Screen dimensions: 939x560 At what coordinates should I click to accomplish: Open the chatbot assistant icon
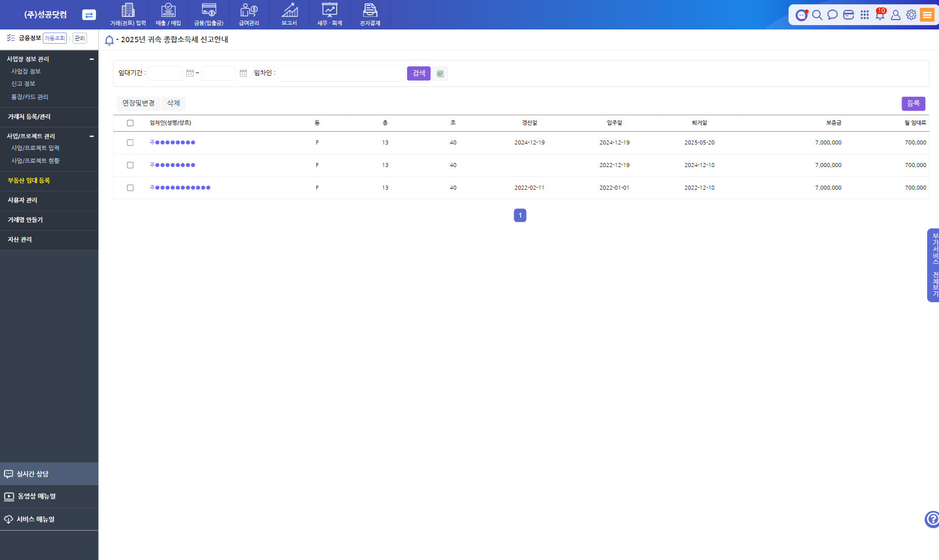pos(801,15)
